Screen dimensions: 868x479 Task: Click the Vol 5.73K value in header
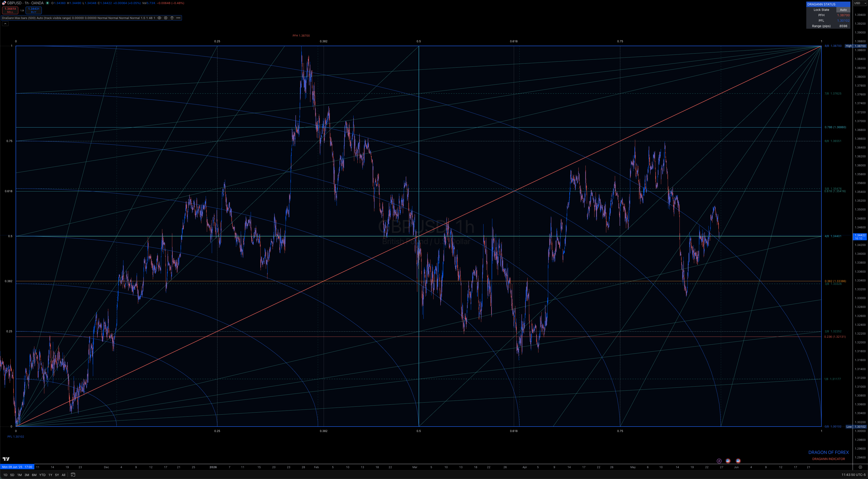pos(149,3)
